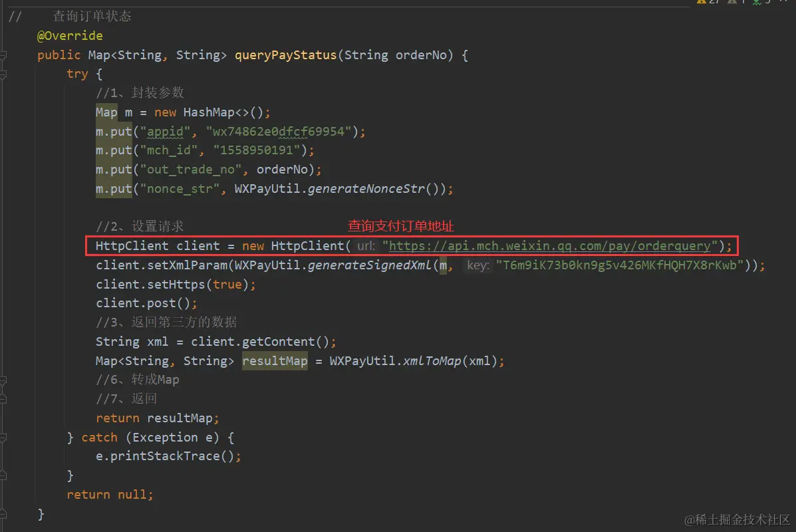
Task: Click the client.setHttps(true) line
Action: tap(176, 284)
